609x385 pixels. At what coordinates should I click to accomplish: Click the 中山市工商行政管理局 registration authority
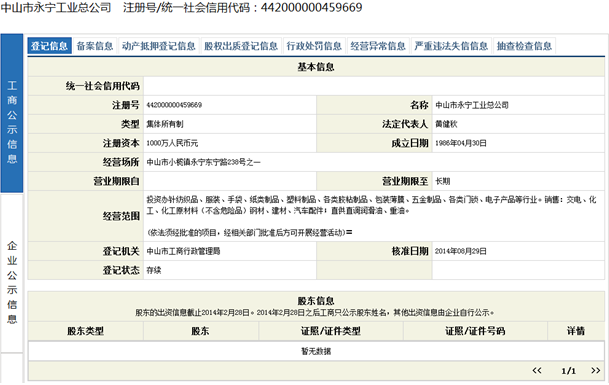[x=183, y=251]
